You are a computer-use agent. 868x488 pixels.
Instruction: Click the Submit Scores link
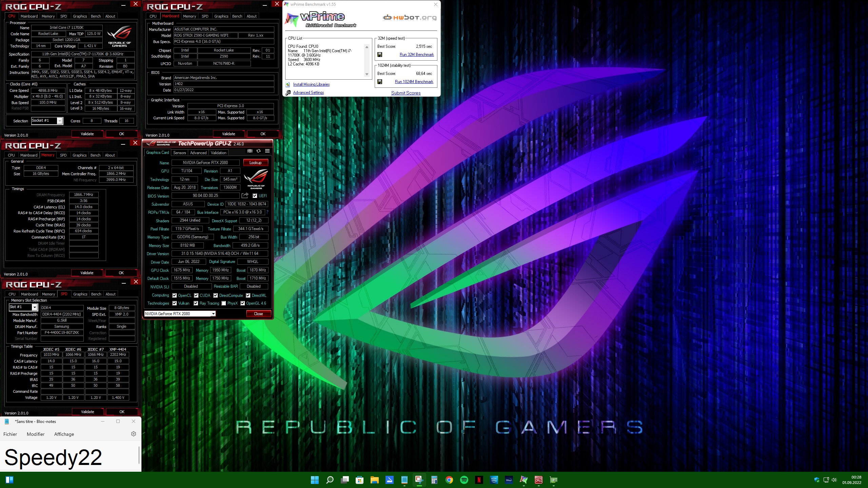point(406,93)
